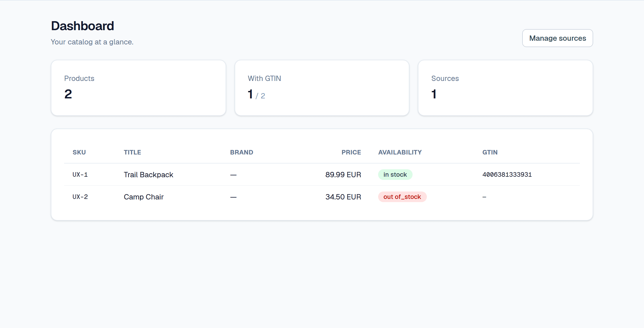Click the Dashboard heading
The height and width of the screenshot is (328, 644).
82,26
